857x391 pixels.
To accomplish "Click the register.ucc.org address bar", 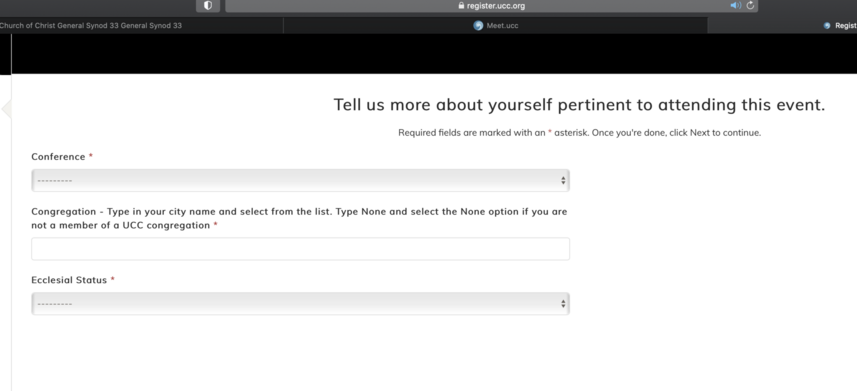I will (x=491, y=6).
